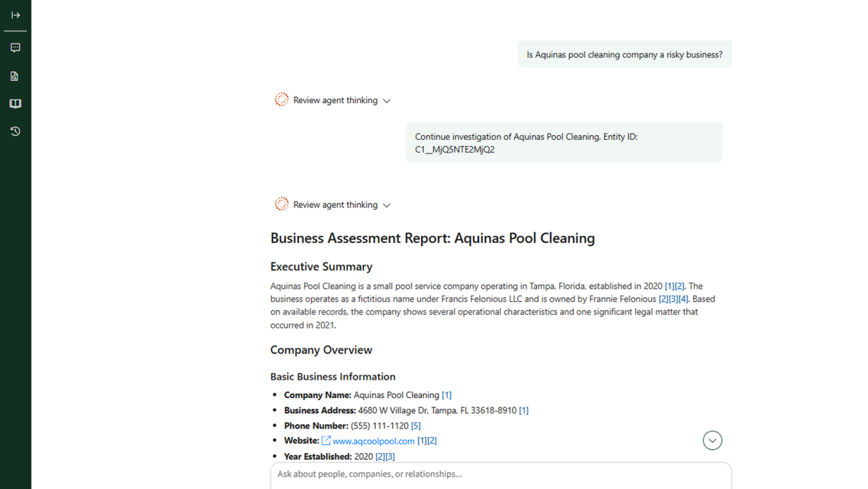Image resolution: width=868 pixels, height=489 pixels.
Task: Open citation [4] in Executive Summary
Action: (684, 299)
